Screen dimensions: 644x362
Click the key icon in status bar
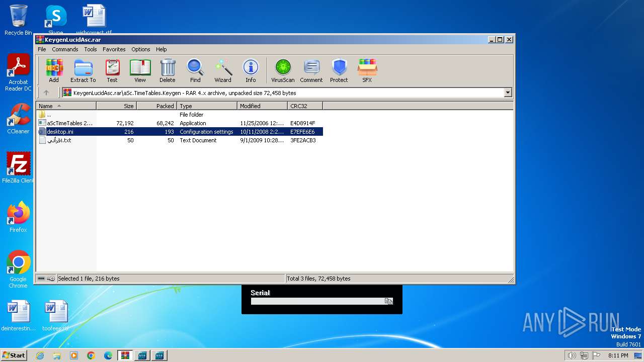(51, 279)
